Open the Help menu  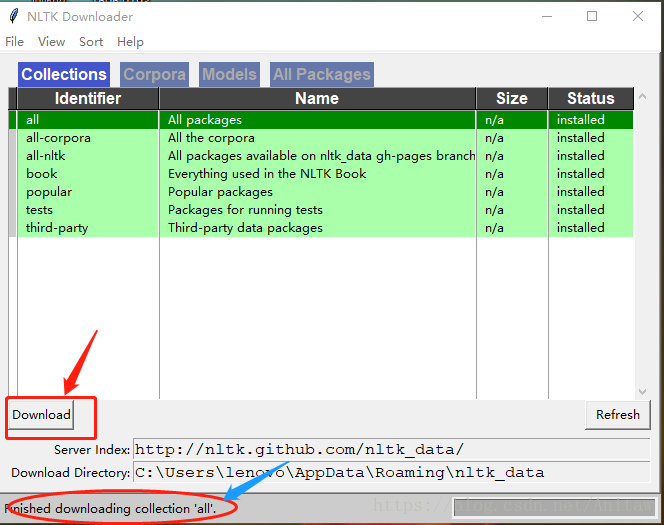(130, 42)
